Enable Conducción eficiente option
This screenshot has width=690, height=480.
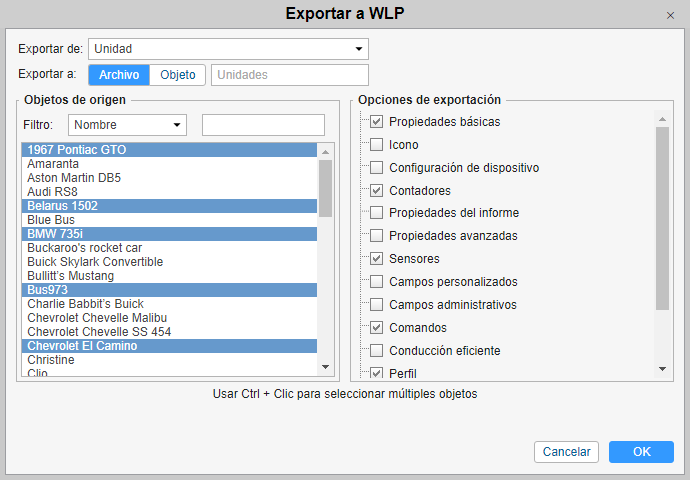pos(376,351)
